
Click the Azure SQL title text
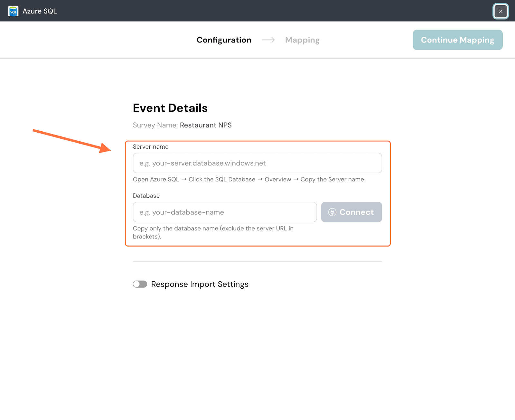[x=40, y=11]
